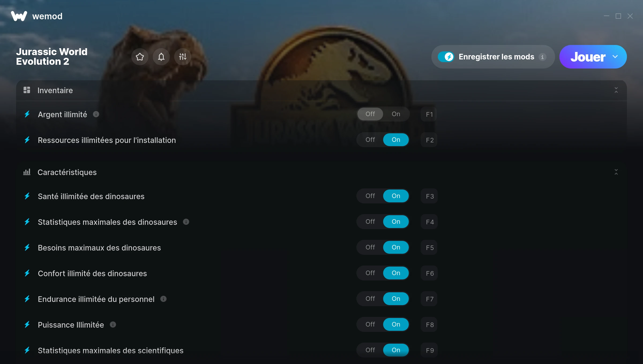Toggle the Enregistrer les mods switch
The image size is (643, 364).
click(x=446, y=57)
